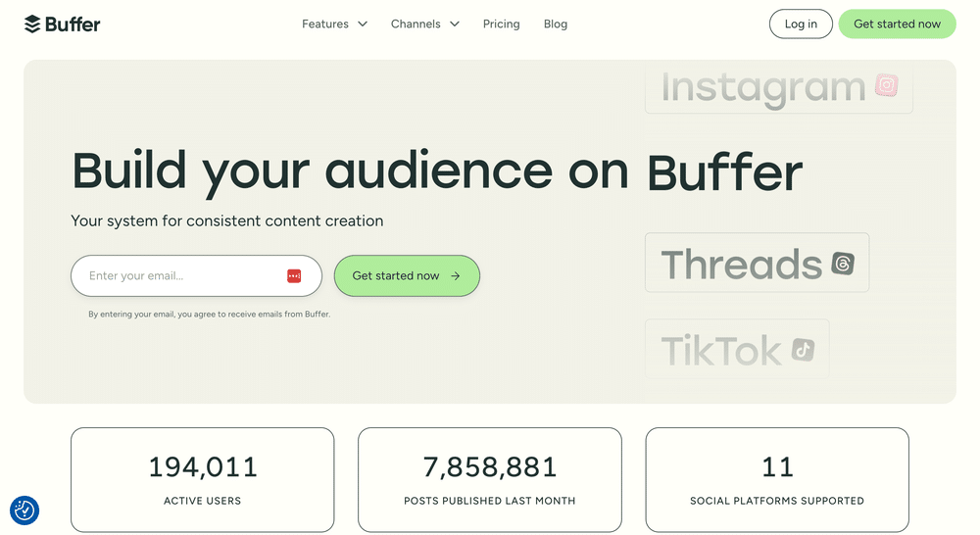Click the Instagram channel icon
This screenshot has width=980, height=535.
886,85
